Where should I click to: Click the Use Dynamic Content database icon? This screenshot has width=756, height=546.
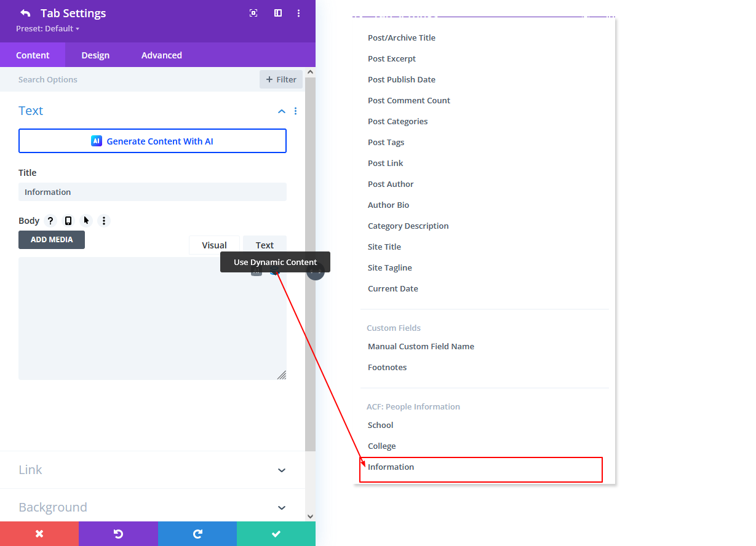tap(274, 271)
